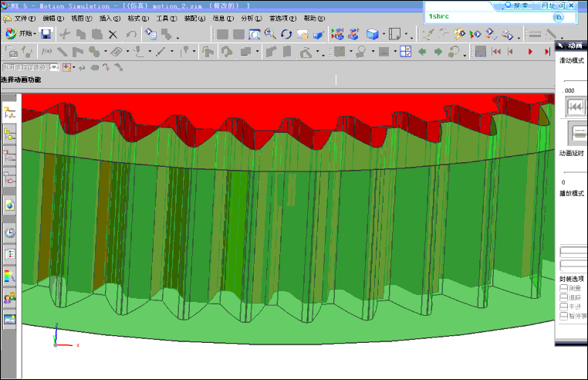Click the Undo arrow icon

tap(131, 35)
